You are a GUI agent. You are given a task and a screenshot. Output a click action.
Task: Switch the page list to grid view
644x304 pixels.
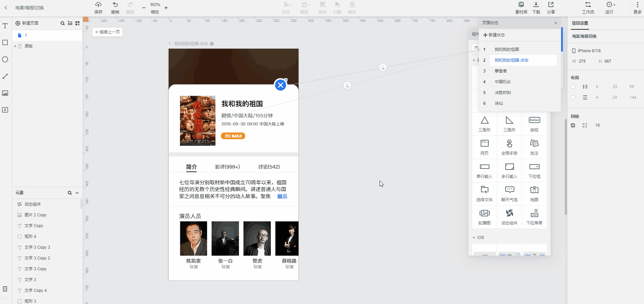[77, 23]
